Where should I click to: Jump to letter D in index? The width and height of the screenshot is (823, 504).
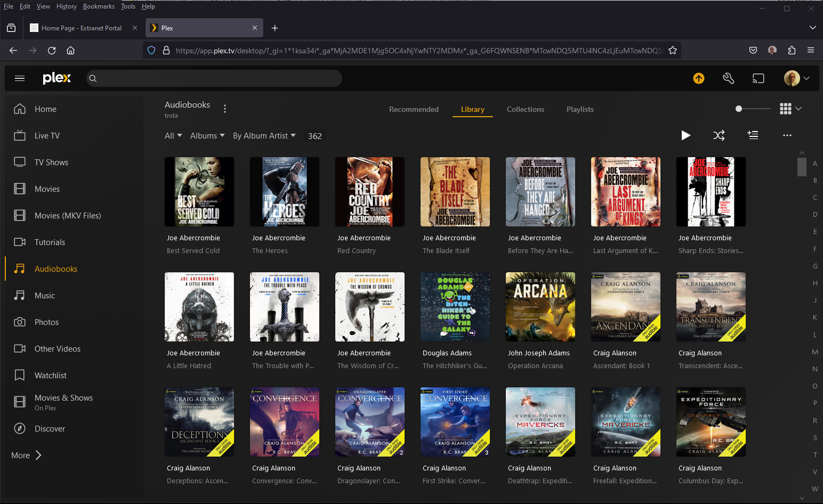point(815,215)
